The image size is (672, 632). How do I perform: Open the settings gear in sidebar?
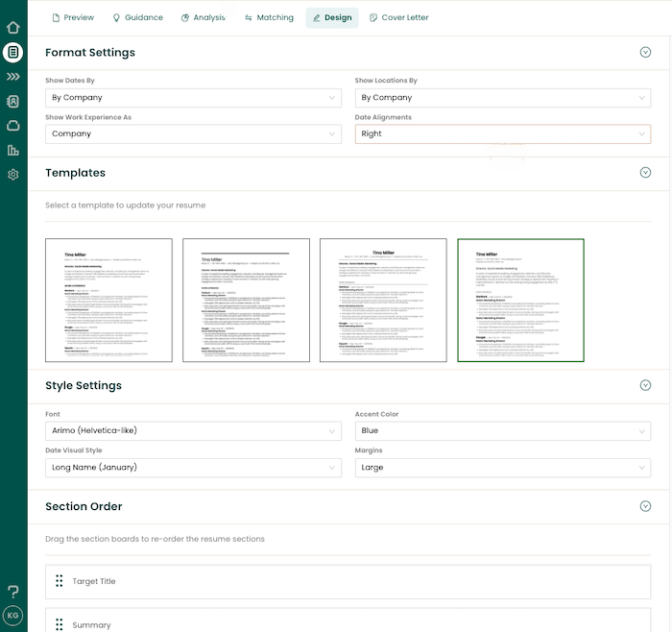tap(13, 175)
